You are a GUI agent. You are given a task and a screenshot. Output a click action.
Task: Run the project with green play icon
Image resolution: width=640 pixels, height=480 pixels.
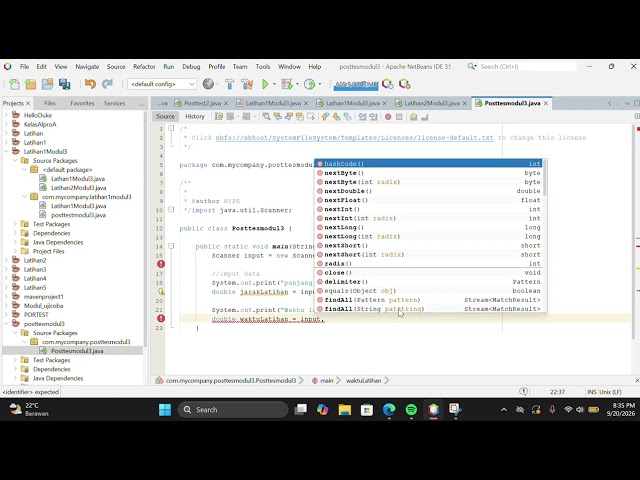pos(265,84)
